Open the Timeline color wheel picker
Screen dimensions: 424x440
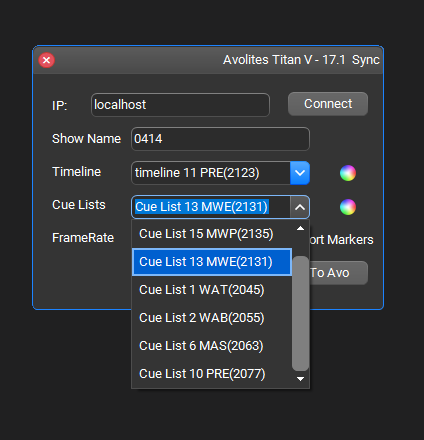tap(348, 173)
